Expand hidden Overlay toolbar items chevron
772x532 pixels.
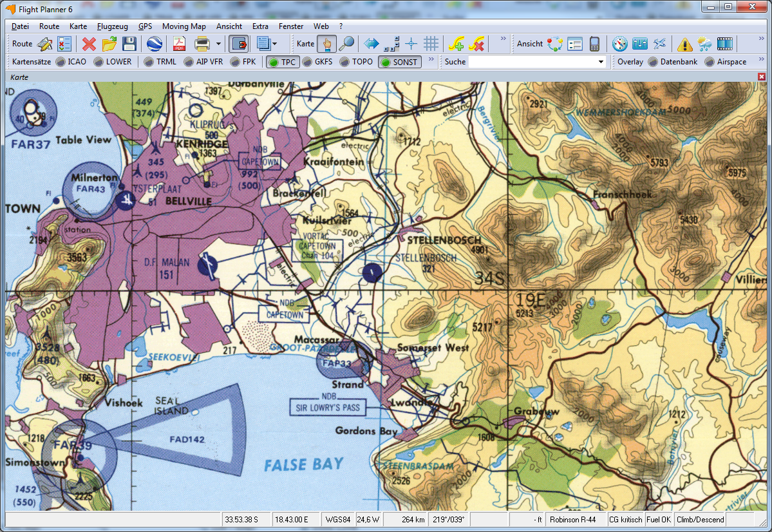pyautogui.click(x=761, y=59)
